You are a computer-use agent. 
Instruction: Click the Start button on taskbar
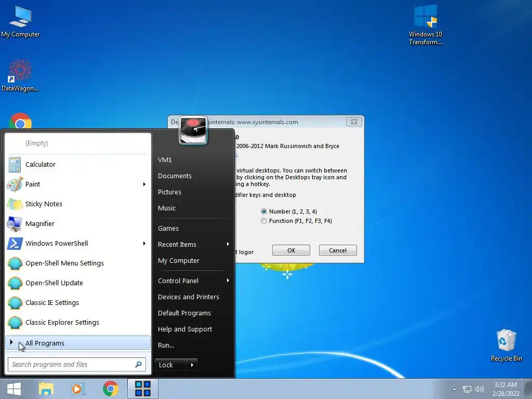[x=14, y=389]
